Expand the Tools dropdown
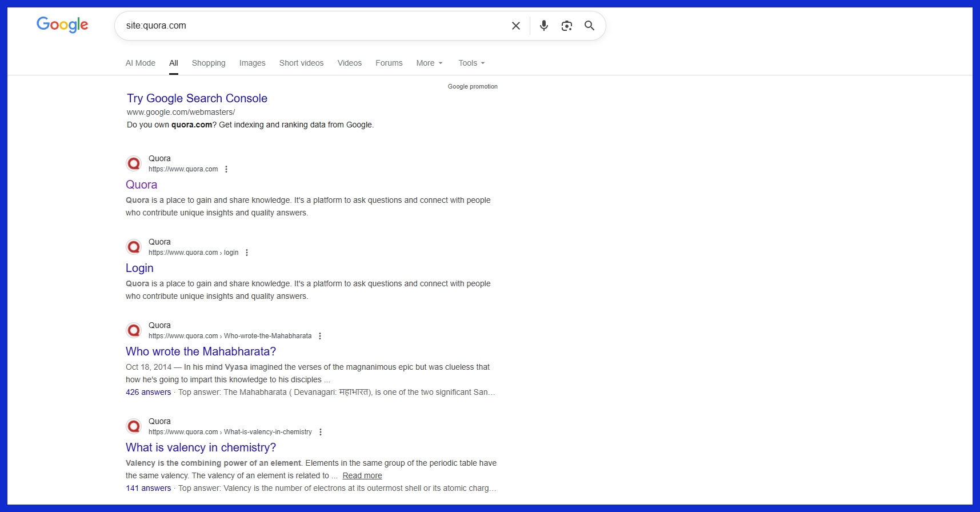The image size is (980, 512). (x=471, y=63)
